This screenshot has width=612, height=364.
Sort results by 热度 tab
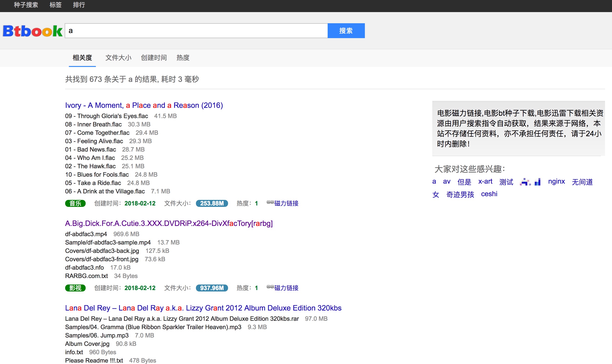(183, 58)
